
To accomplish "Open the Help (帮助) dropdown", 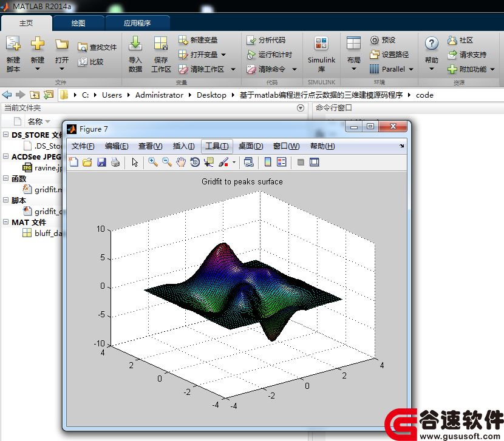I will (x=431, y=69).
